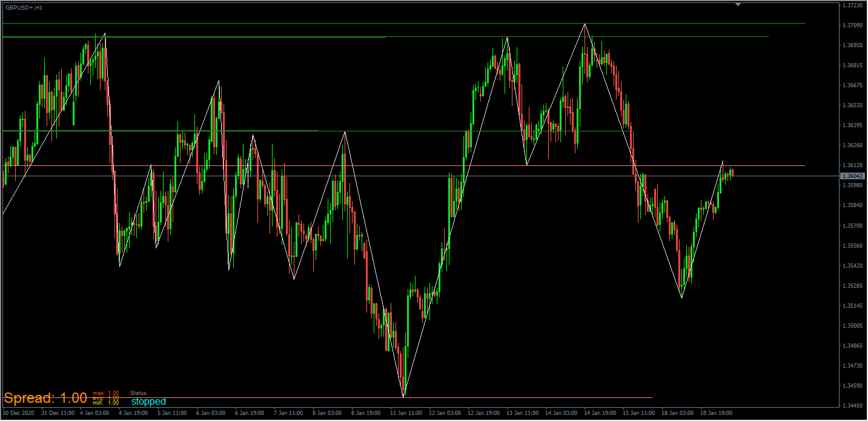Click the 1.37090 price axis label
The image size is (868, 421).
[852, 25]
